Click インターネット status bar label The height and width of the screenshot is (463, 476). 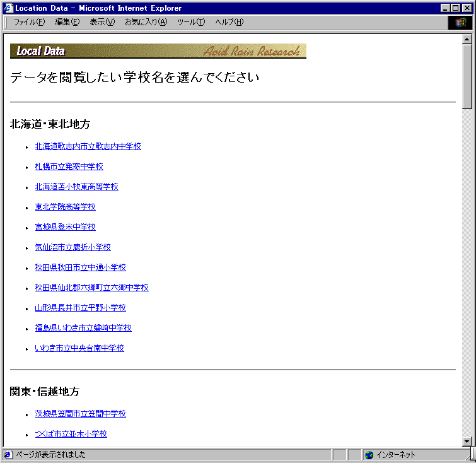(395, 455)
